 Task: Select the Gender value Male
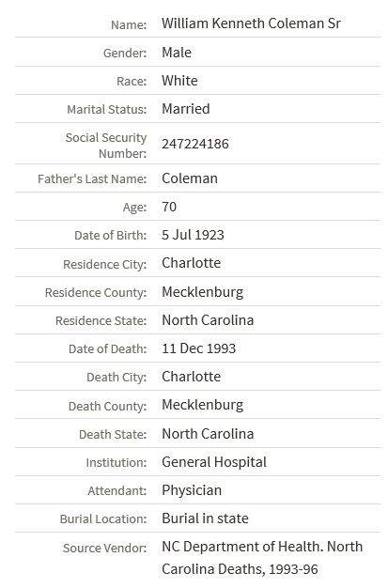pyautogui.click(x=177, y=52)
